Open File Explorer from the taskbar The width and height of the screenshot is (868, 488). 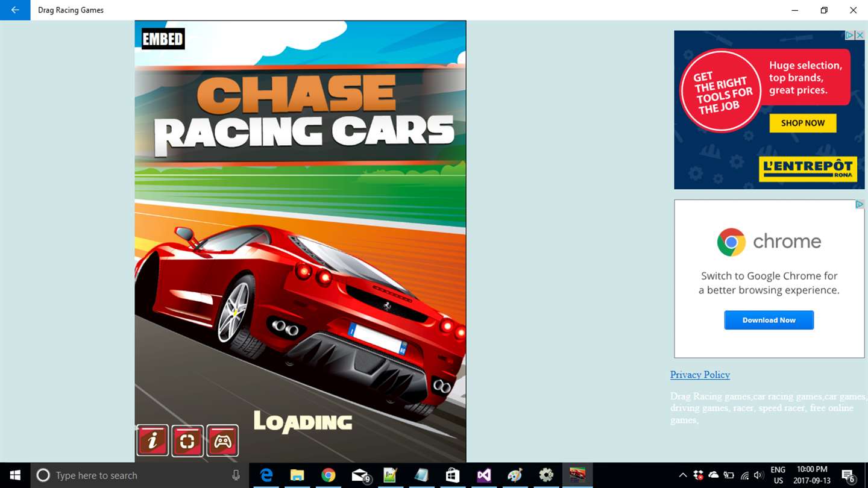point(297,475)
